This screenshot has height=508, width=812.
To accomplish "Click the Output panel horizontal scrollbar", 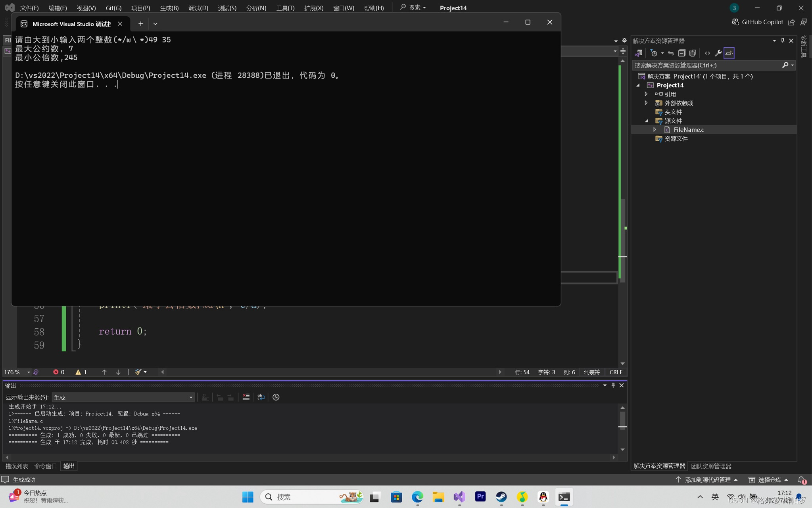I will click(310, 457).
